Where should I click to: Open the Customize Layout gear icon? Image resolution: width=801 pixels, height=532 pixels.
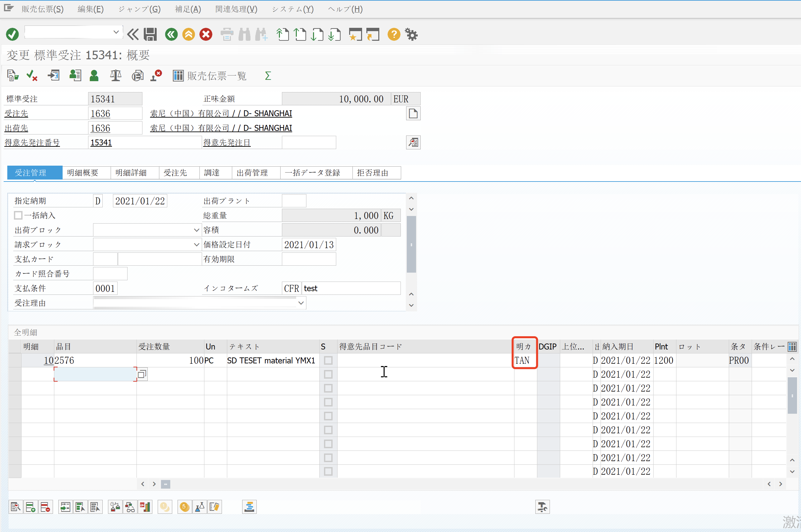[x=411, y=34]
